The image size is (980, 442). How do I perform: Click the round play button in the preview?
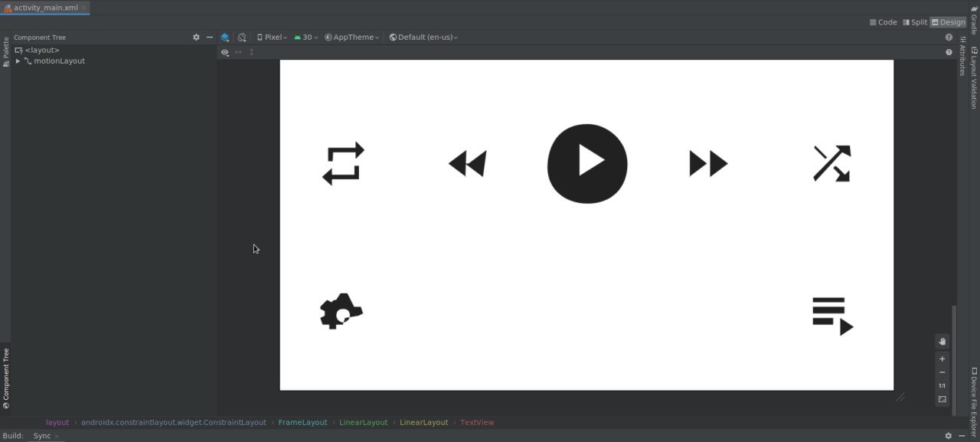click(587, 163)
